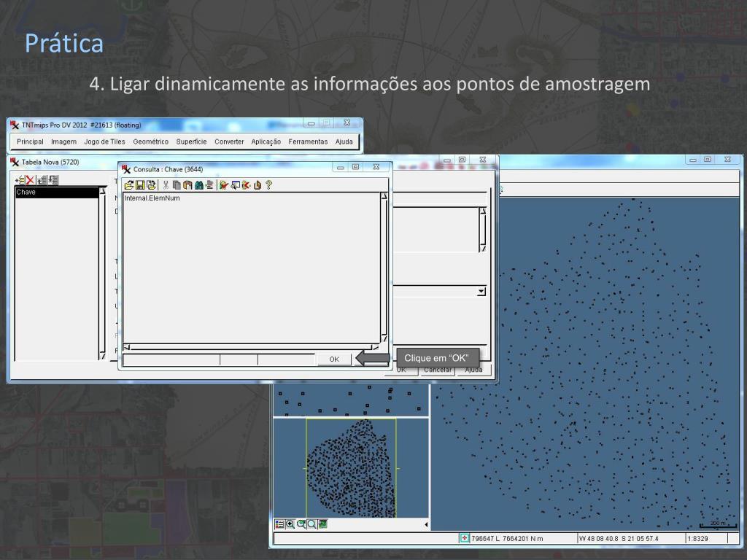The image size is (747, 560).
Task: Zoom in on the locator view
Action: [x=290, y=524]
